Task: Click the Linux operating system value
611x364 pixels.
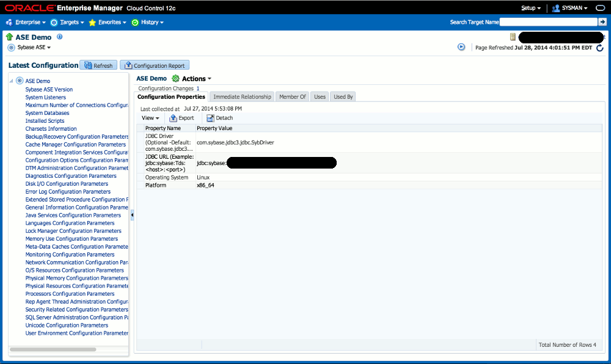Action: coord(203,177)
